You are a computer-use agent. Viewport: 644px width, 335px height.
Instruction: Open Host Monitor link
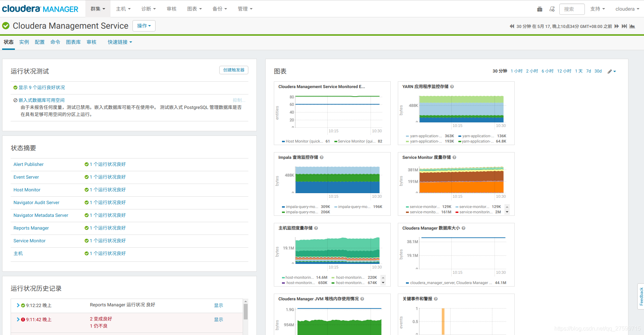coord(27,190)
